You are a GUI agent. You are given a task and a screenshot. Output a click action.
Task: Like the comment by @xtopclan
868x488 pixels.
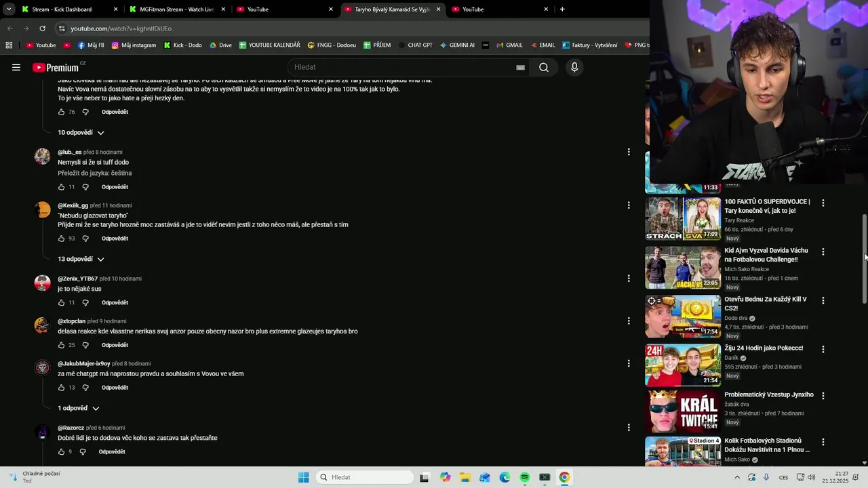pos(61,345)
